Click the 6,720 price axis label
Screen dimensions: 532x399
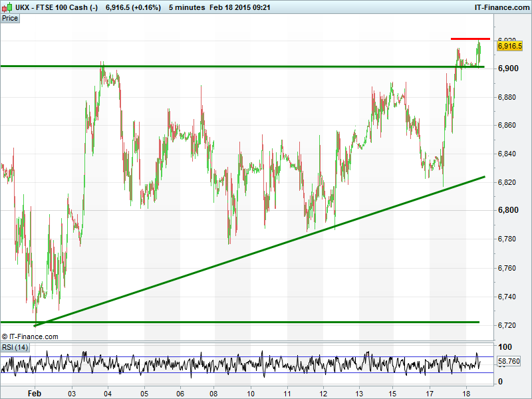point(508,325)
